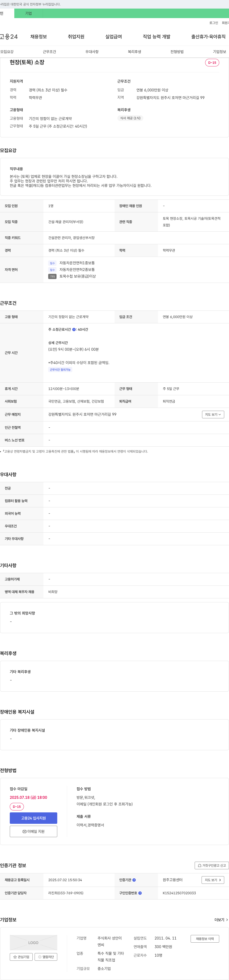
Task: Click the 연봉 6,000만원 이상 value in 임금 조건 row
Action: (x=177, y=317)
